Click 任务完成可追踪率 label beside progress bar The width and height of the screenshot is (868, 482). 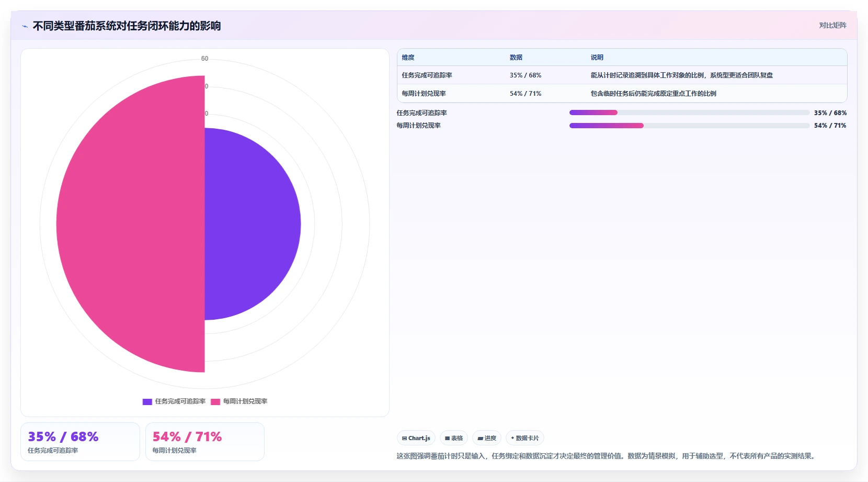(421, 113)
